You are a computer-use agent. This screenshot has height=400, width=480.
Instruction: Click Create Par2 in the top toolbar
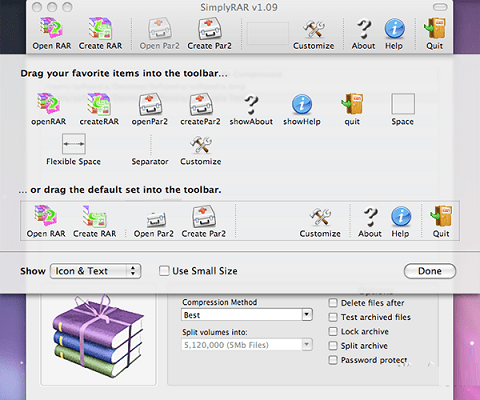pyautogui.click(x=209, y=34)
